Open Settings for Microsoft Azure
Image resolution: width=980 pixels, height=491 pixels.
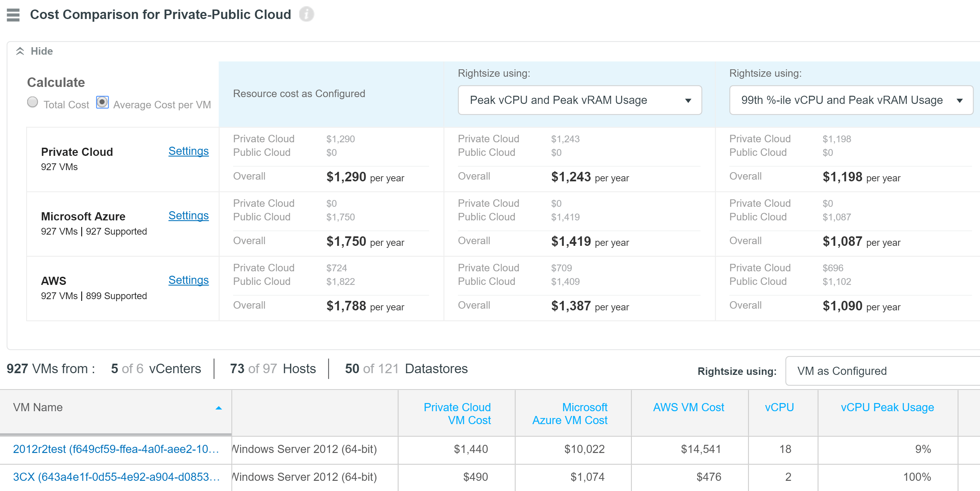click(x=188, y=215)
